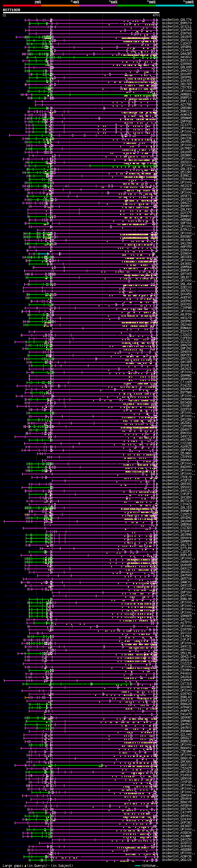197x868 pixels.
Task: Click the UniRef100_Q9SPM1 label
Action: click(x=177, y=78)
